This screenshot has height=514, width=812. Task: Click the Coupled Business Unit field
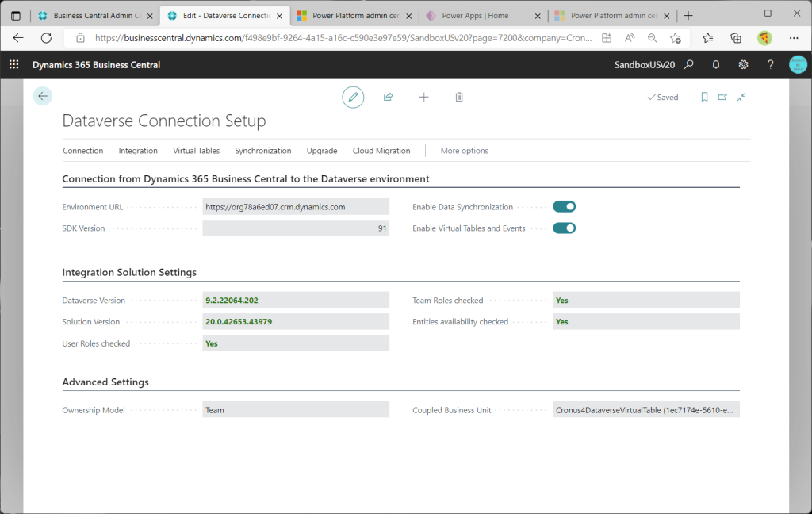point(645,410)
